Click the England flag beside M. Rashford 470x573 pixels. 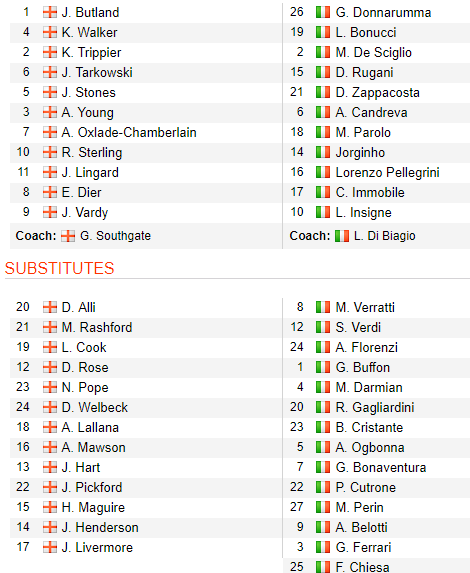coord(50,327)
